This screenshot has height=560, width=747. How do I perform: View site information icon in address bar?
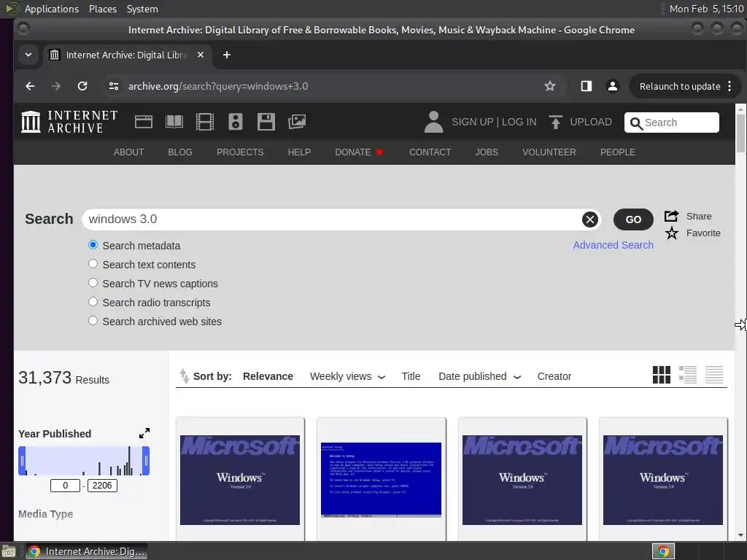113,86
